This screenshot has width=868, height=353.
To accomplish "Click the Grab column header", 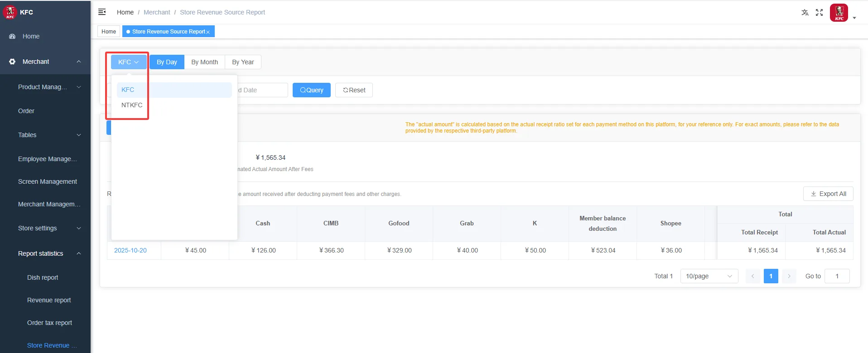I will click(467, 223).
